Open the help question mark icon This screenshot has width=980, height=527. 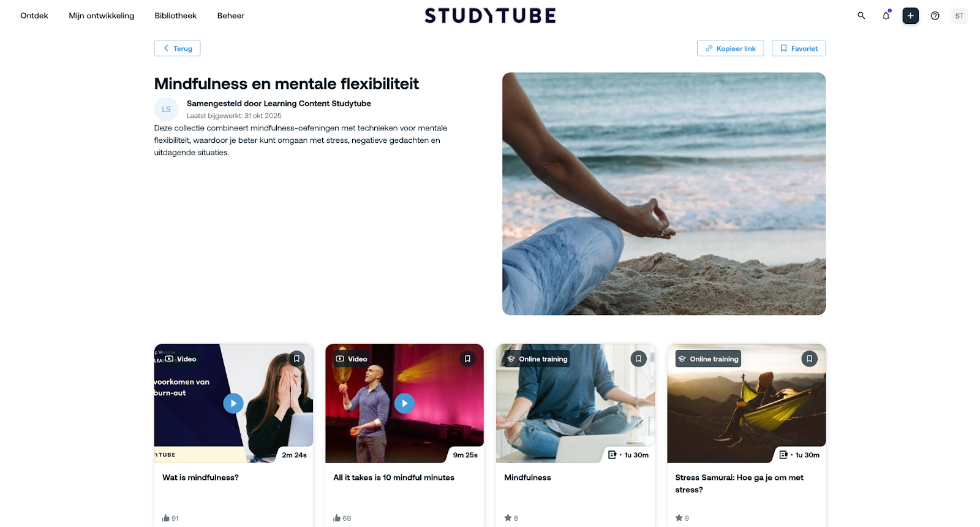[935, 16]
